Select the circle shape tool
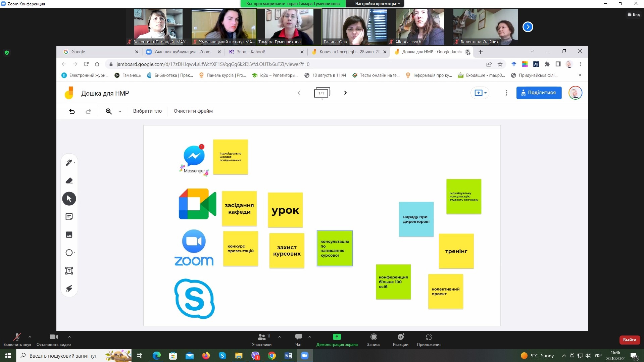The width and height of the screenshot is (644, 362). 69,253
